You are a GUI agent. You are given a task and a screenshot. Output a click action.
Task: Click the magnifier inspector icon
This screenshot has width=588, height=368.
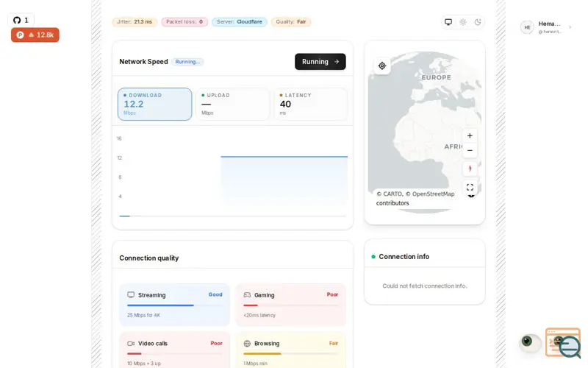coord(569,346)
